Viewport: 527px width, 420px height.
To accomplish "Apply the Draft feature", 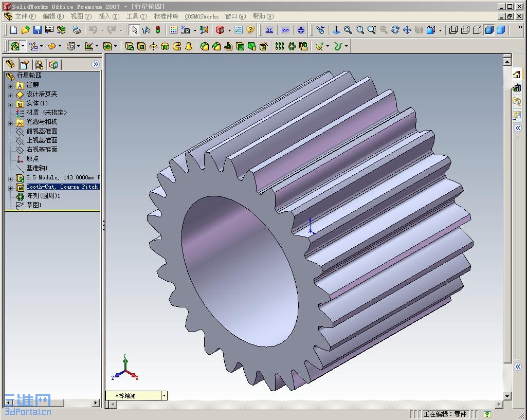I will pos(252,46).
